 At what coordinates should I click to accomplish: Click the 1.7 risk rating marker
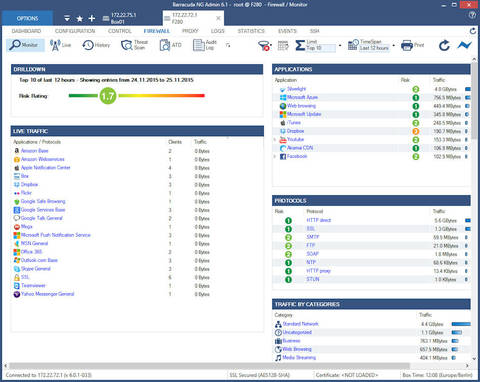pyautogui.click(x=108, y=96)
